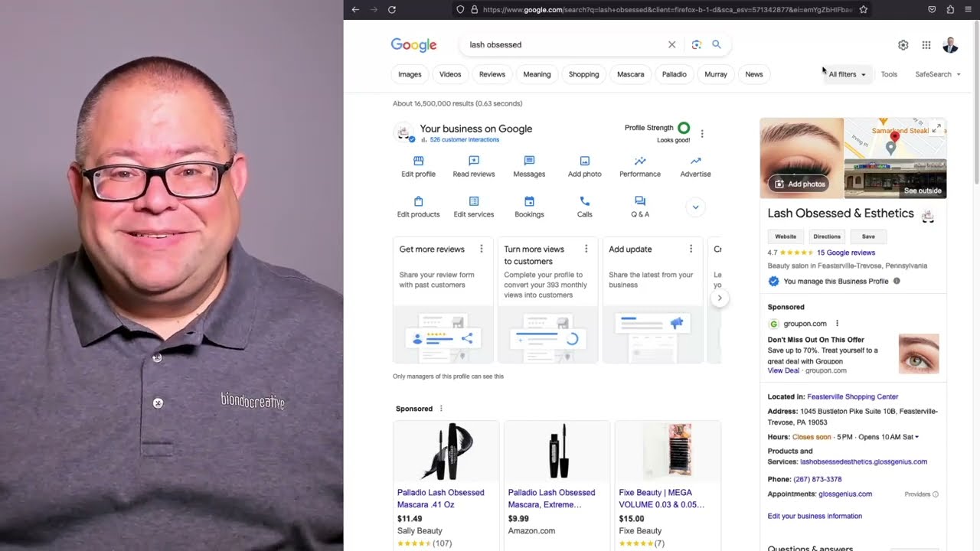Viewport: 980px width, 551px height.
Task: Click inside the Google search input
Action: pos(567,44)
